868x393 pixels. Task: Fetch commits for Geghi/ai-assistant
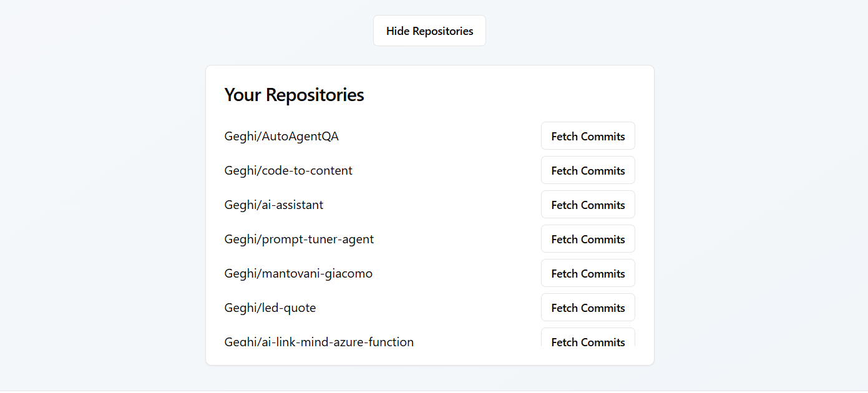[588, 205]
